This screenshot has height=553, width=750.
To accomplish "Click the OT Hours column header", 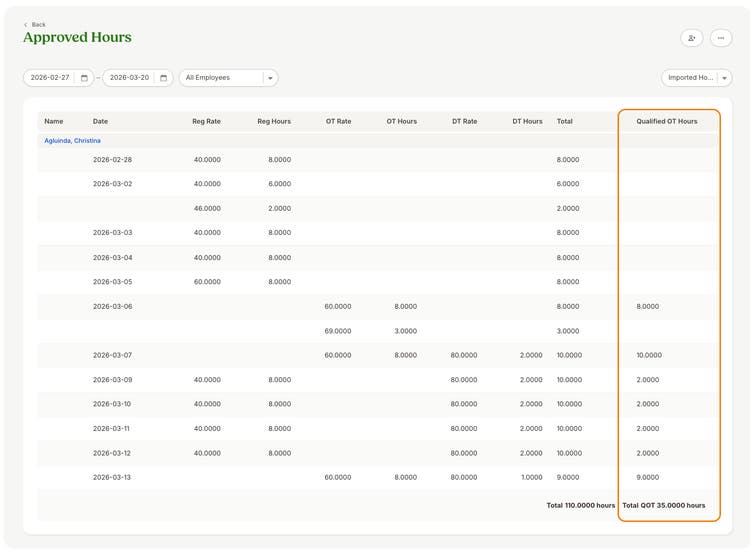I will click(x=401, y=122).
